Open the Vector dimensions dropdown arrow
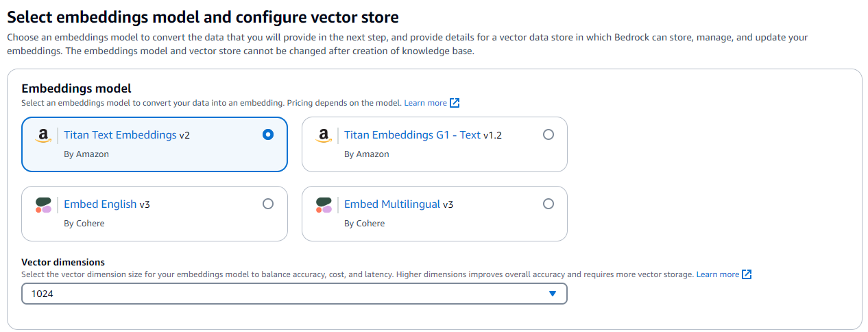The width and height of the screenshot is (868, 332). (553, 294)
